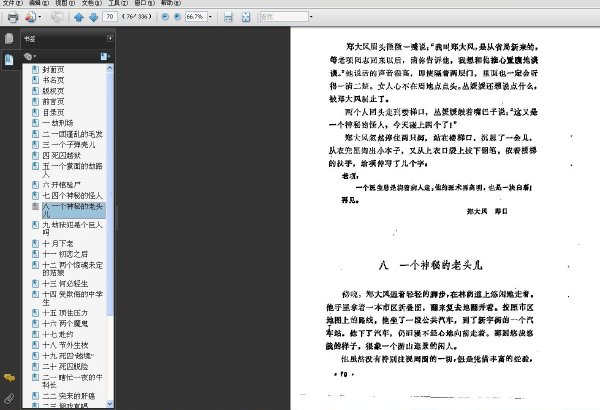Select the 十四 受欺侮的中学生 bookmark
The width and height of the screenshot is (600, 410).
click(x=72, y=298)
